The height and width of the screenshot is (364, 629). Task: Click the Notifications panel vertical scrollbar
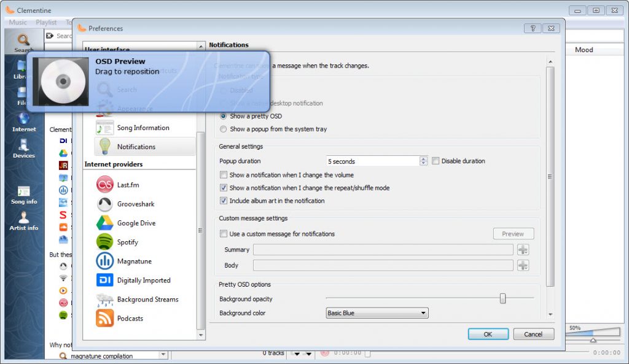tap(550, 177)
